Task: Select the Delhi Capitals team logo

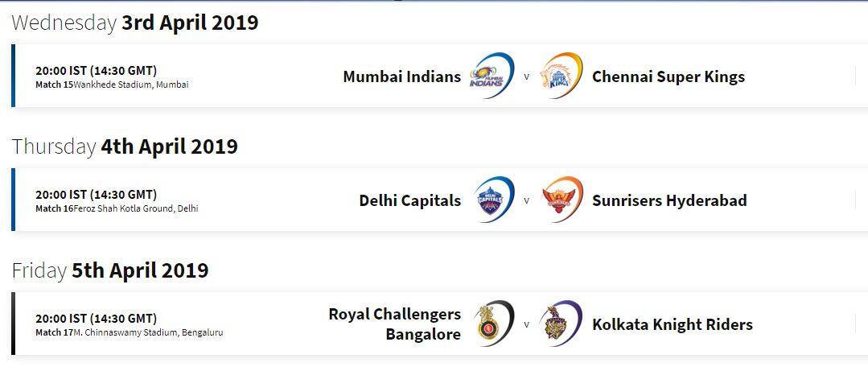Action: pos(492,200)
